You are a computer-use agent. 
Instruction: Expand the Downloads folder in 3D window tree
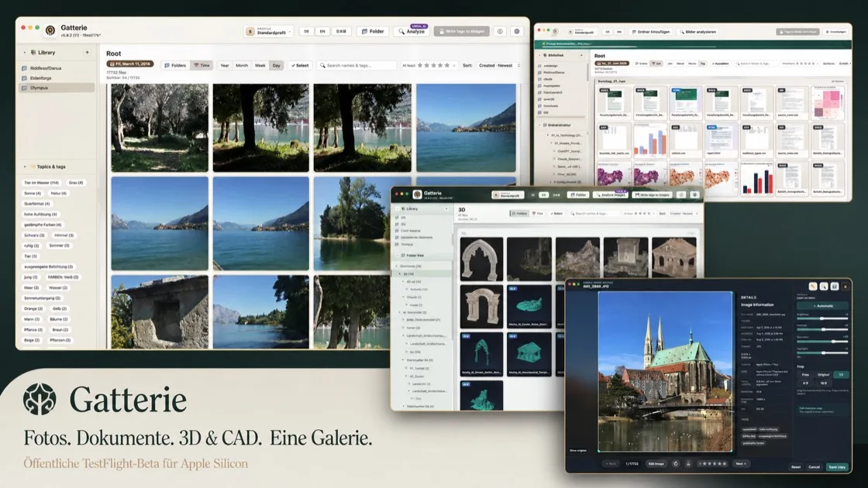coord(396,266)
